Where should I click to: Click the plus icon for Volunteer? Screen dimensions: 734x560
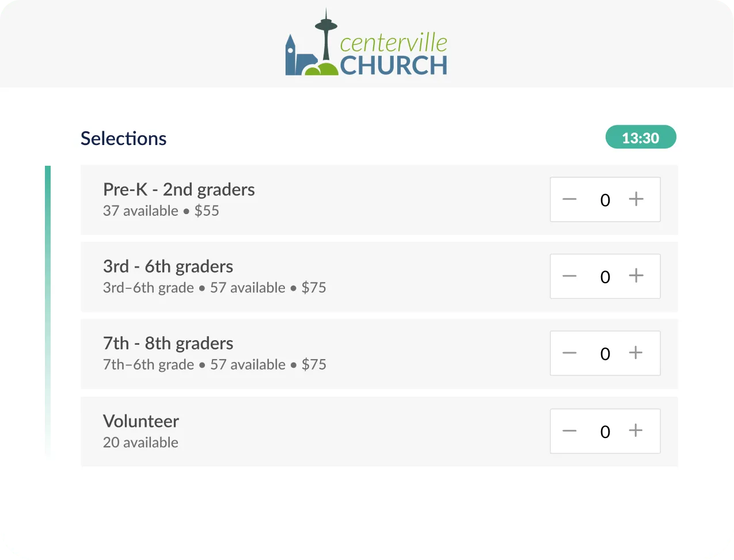636,431
